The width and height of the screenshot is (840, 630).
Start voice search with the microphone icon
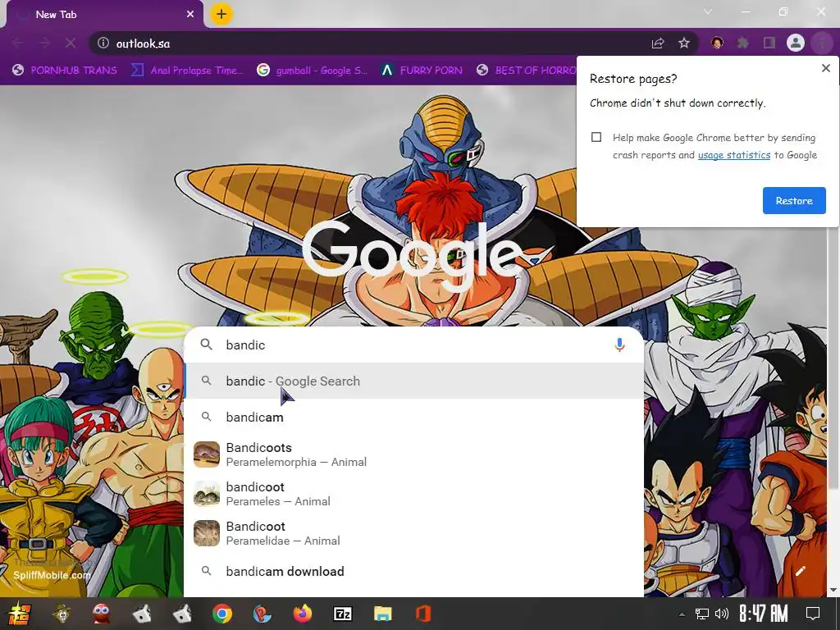pos(619,345)
